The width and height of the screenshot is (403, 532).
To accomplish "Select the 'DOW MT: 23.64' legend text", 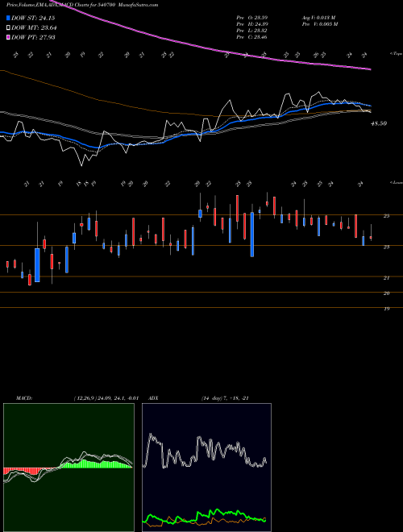I will click(x=34, y=28).
